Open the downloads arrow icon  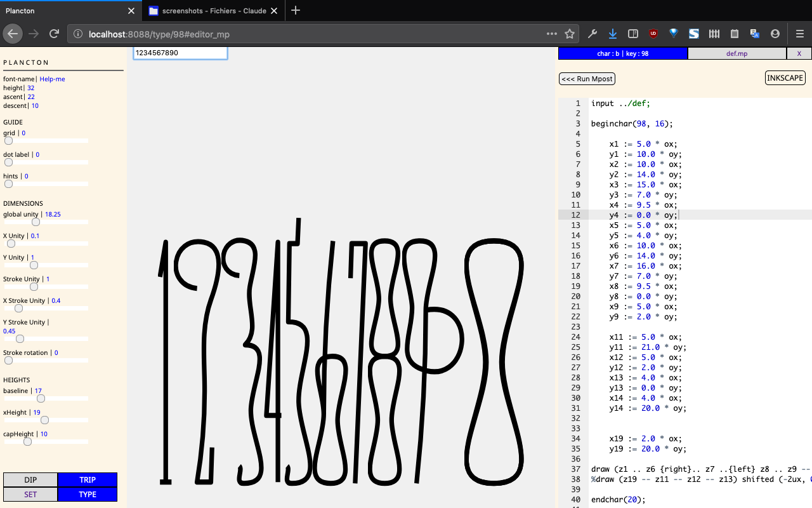(x=612, y=34)
